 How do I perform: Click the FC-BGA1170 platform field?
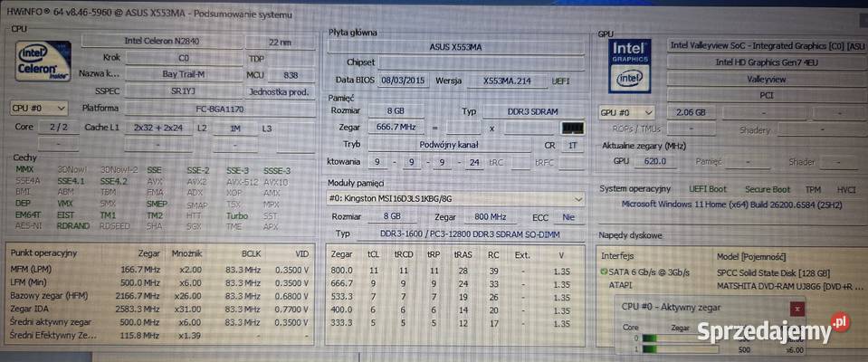pyautogui.click(x=220, y=109)
